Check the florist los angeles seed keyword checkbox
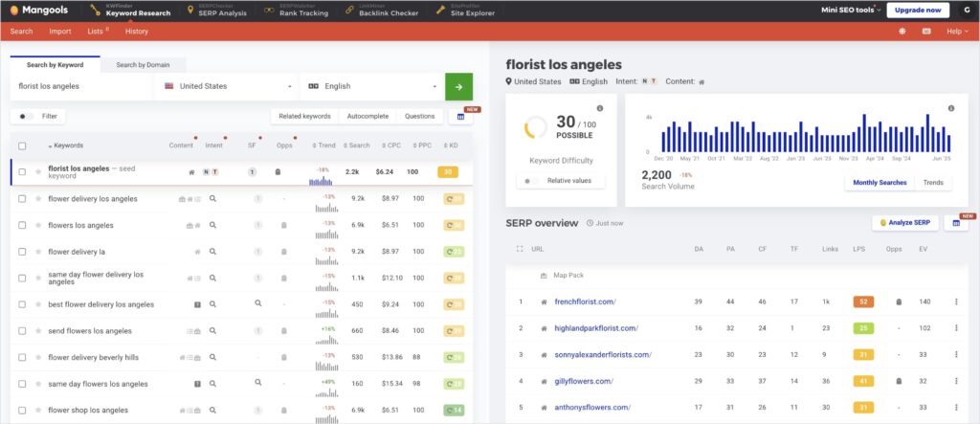The image size is (980, 424). coord(23,172)
